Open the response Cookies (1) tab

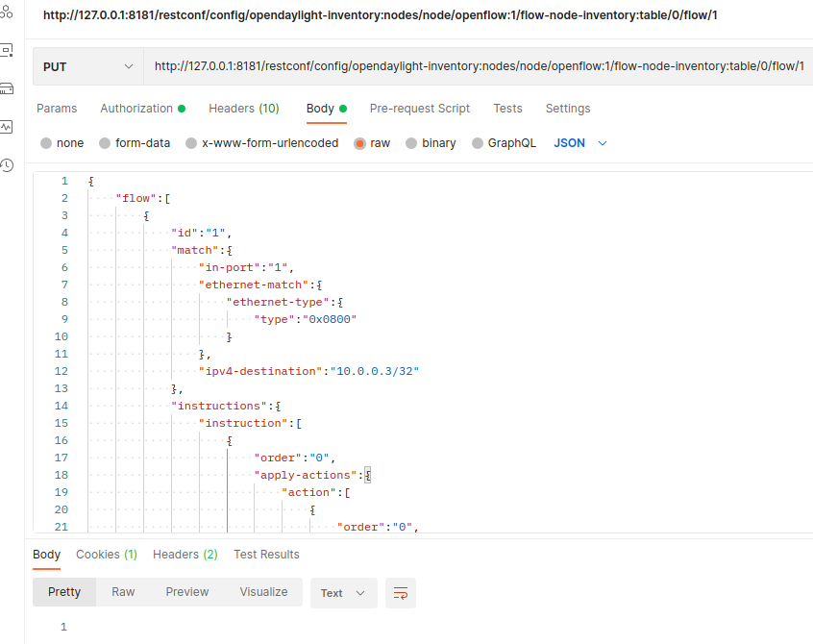click(107, 555)
